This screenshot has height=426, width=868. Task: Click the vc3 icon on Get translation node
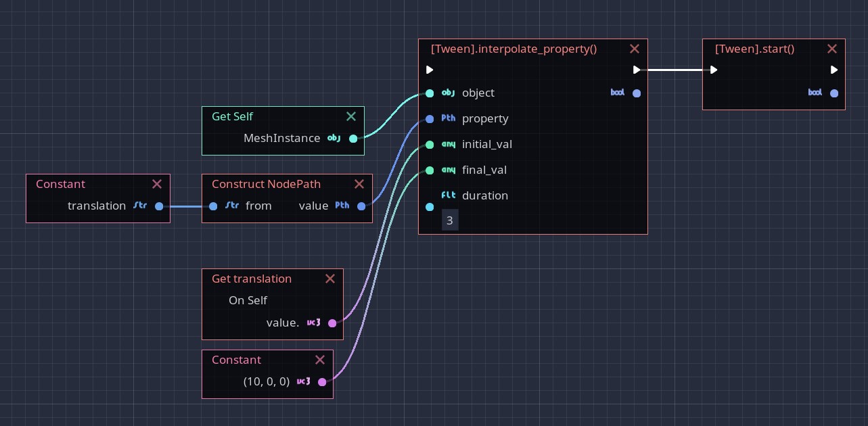(313, 323)
